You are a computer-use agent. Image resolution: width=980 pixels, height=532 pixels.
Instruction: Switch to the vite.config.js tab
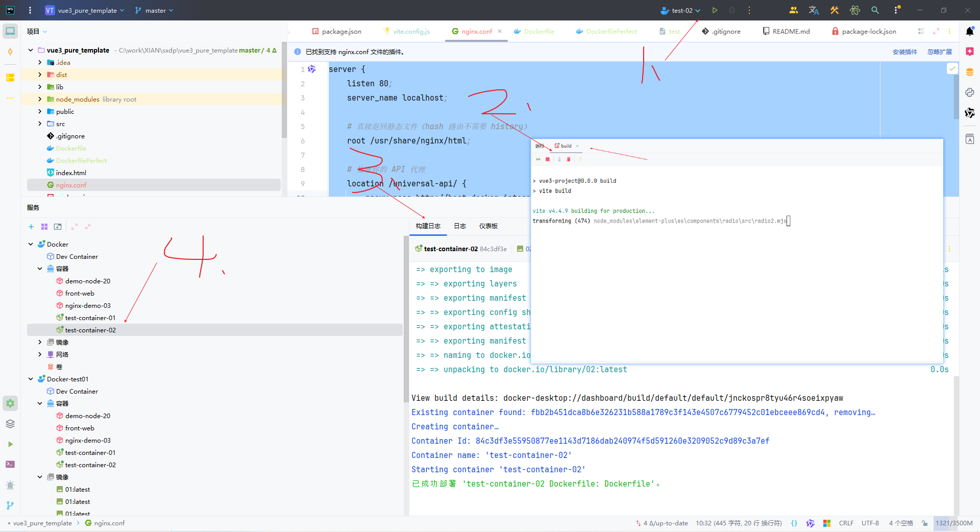(406, 31)
